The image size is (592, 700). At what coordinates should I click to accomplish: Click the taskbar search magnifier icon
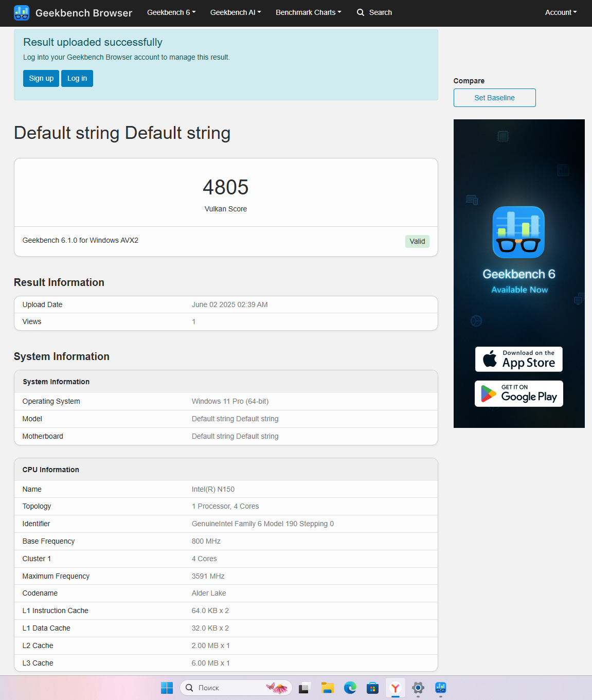pyautogui.click(x=189, y=688)
